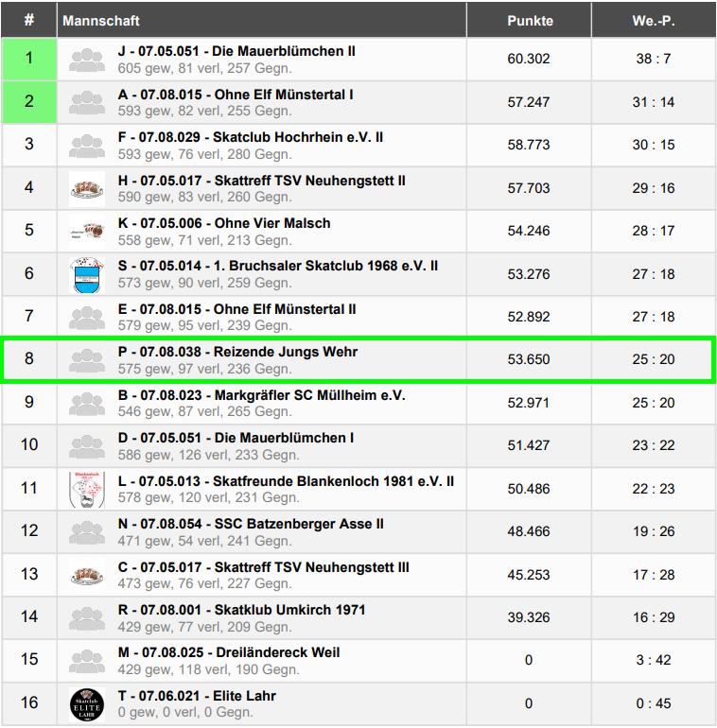Click the Skattreff TSV Neuhengstett II logo
The image size is (717, 728).
[x=87, y=188]
